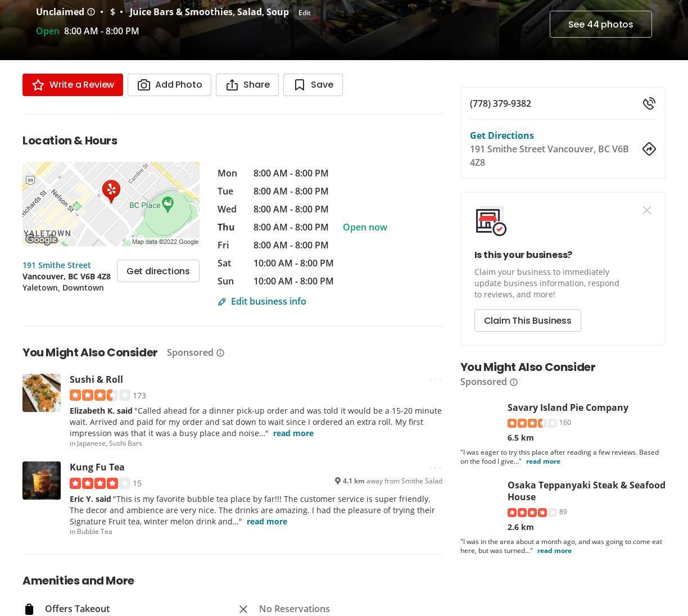Save this business to bookmarks
Viewport: 688px width, 616px height.
tap(313, 85)
